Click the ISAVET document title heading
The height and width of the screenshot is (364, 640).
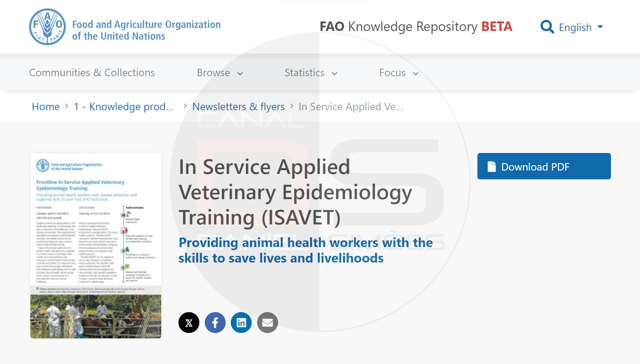(x=296, y=192)
